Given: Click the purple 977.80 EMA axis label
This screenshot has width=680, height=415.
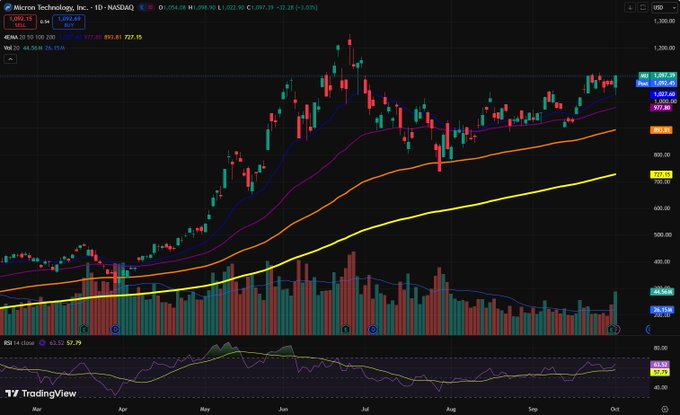Looking at the screenshot, I should pos(661,108).
